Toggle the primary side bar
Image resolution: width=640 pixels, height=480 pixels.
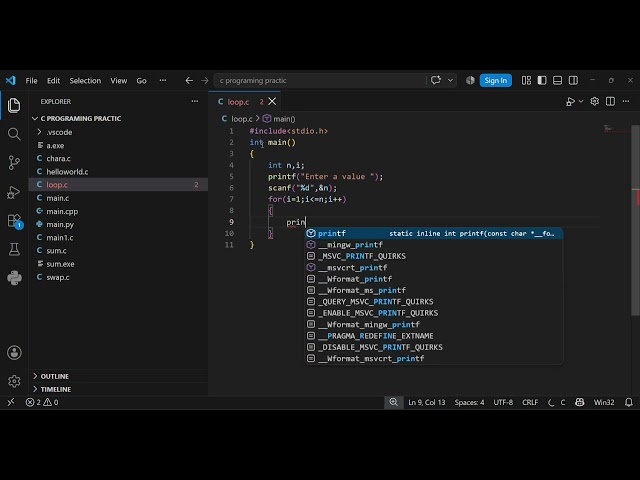[x=542, y=80]
